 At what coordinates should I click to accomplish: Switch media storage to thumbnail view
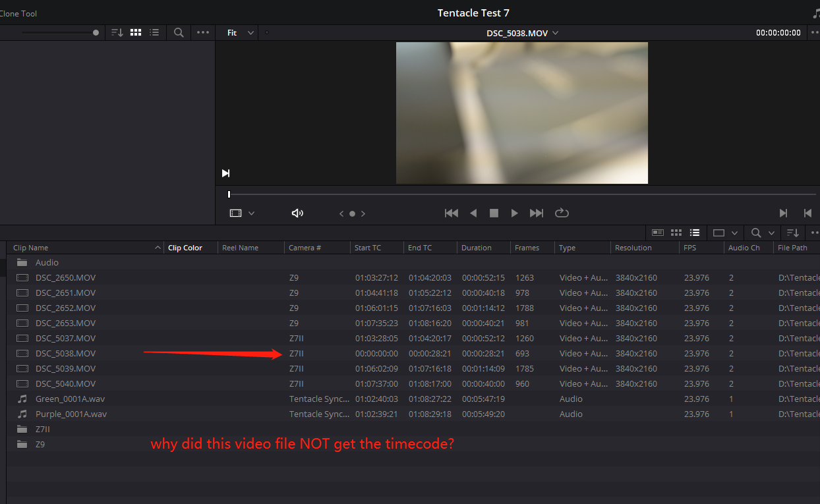click(136, 32)
